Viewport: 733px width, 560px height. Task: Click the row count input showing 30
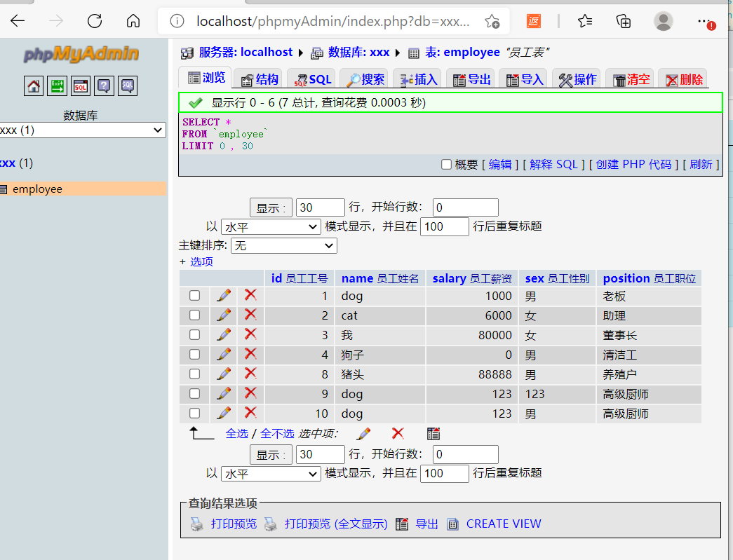coord(320,207)
